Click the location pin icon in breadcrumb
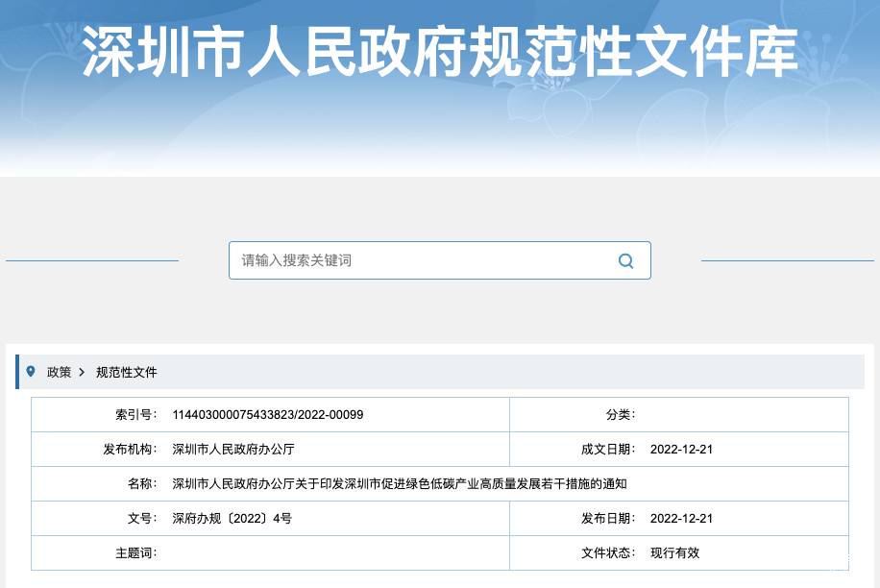Image resolution: width=880 pixels, height=588 pixels. (31, 372)
